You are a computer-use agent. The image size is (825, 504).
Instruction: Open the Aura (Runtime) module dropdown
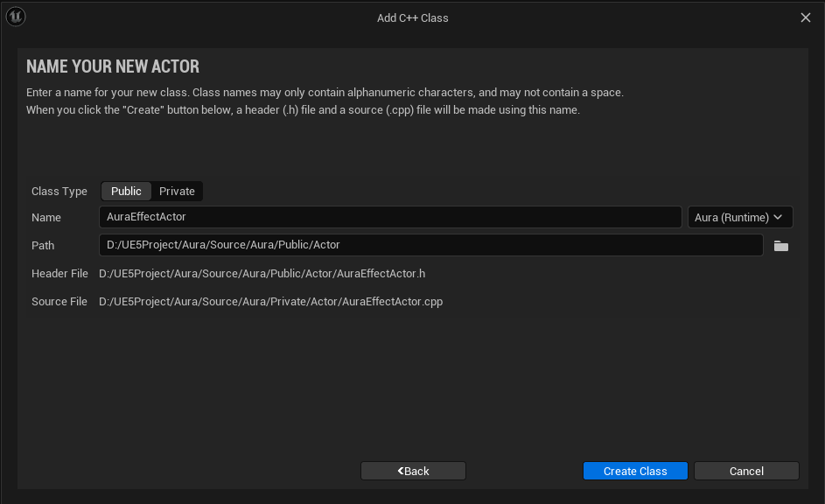(x=740, y=217)
